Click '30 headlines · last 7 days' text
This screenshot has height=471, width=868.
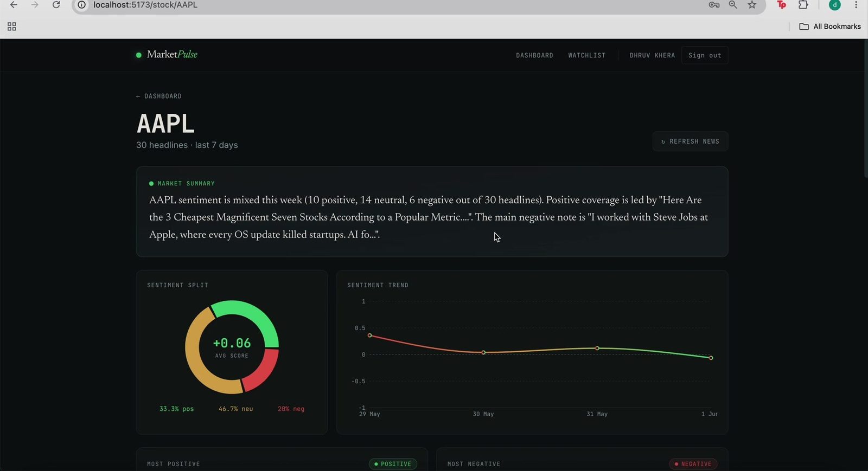click(187, 145)
